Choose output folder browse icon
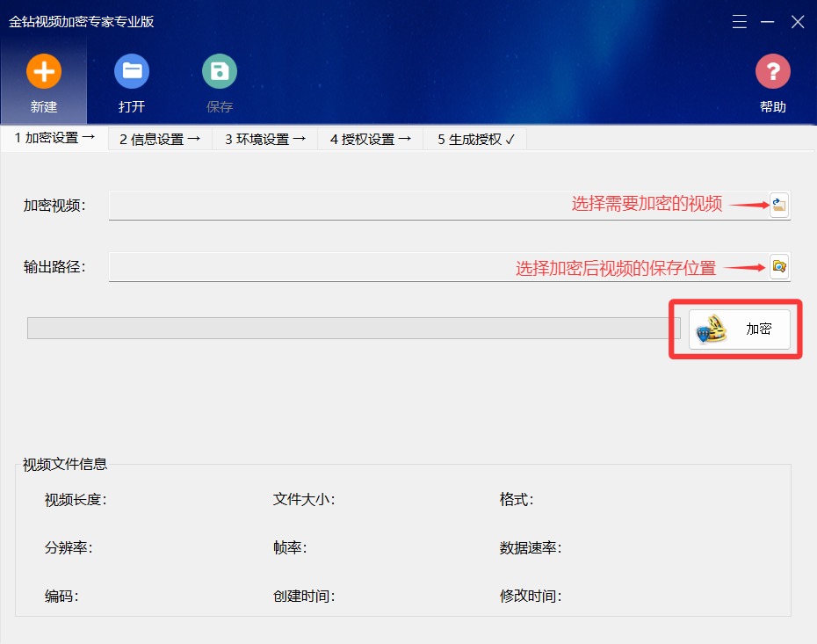This screenshot has width=817, height=644. [779, 266]
